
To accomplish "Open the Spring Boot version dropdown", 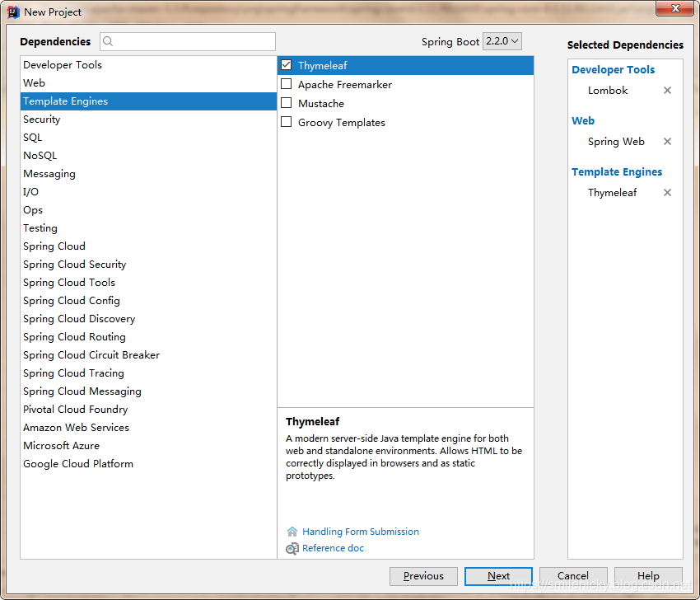I will [502, 41].
